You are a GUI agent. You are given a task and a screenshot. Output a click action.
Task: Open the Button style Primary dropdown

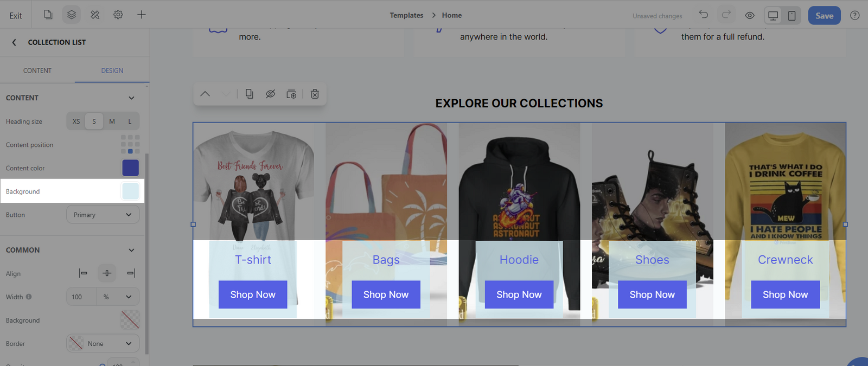(x=103, y=215)
